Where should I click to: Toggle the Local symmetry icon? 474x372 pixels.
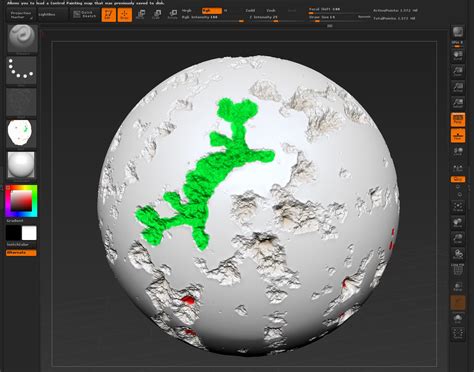(458, 151)
